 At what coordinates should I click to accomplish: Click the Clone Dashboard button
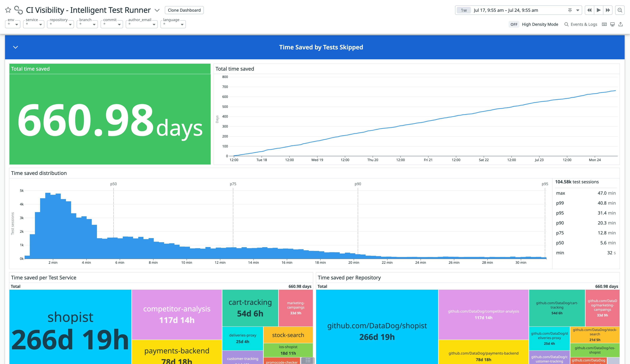coord(184,10)
